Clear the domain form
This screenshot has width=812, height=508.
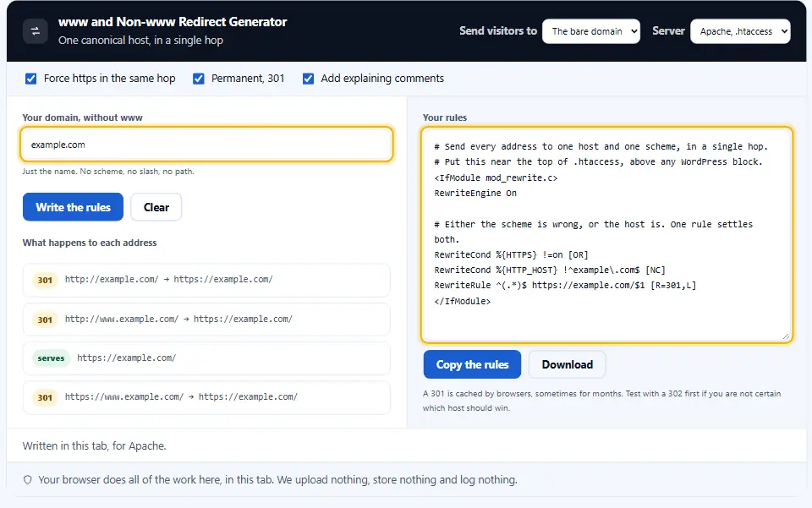tap(156, 207)
